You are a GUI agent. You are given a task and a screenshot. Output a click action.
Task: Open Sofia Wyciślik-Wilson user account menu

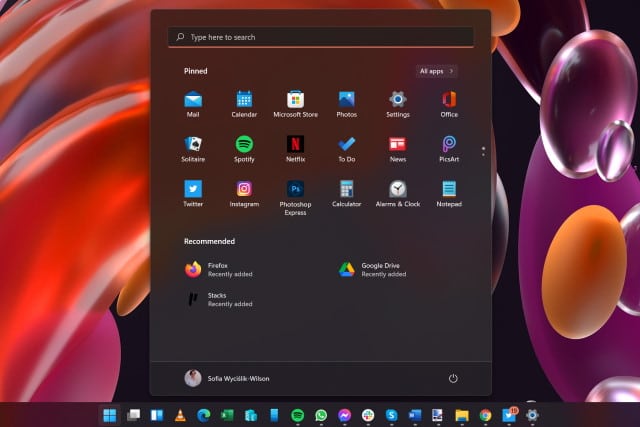click(227, 379)
